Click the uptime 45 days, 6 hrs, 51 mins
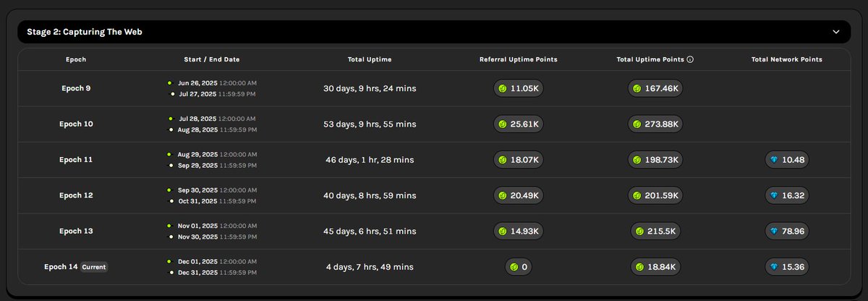Image resolution: width=868 pixels, height=301 pixels. tap(370, 231)
